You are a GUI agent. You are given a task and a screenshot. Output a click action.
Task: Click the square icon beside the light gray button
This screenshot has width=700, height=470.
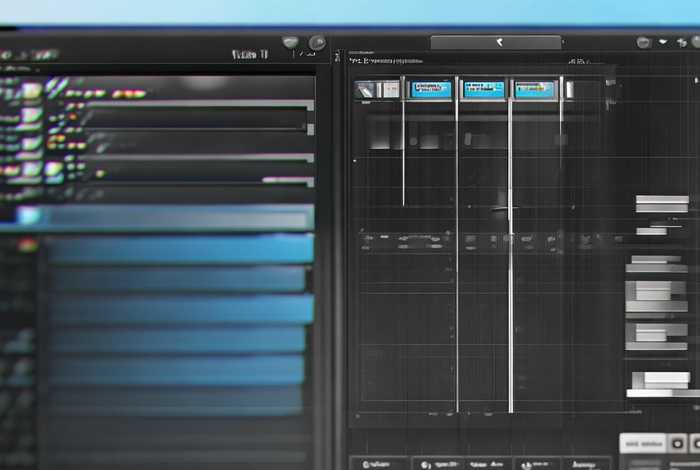[678, 444]
